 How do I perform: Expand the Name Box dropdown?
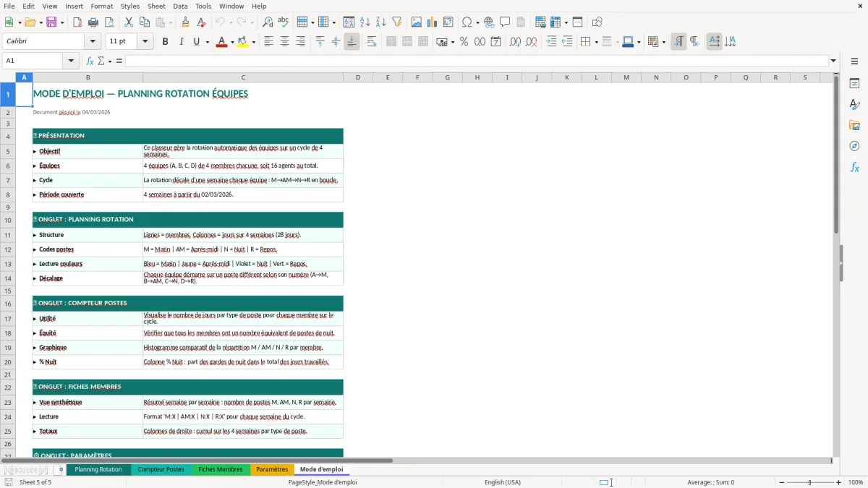[x=71, y=61]
